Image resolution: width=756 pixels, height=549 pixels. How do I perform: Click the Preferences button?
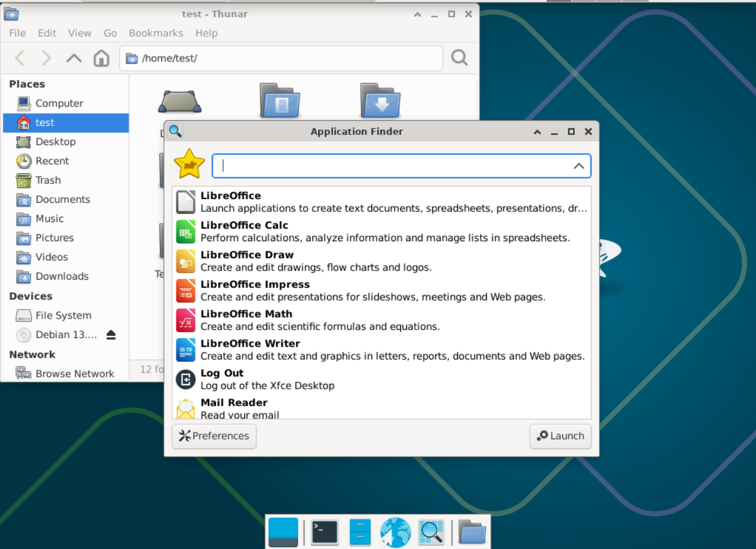(x=214, y=436)
